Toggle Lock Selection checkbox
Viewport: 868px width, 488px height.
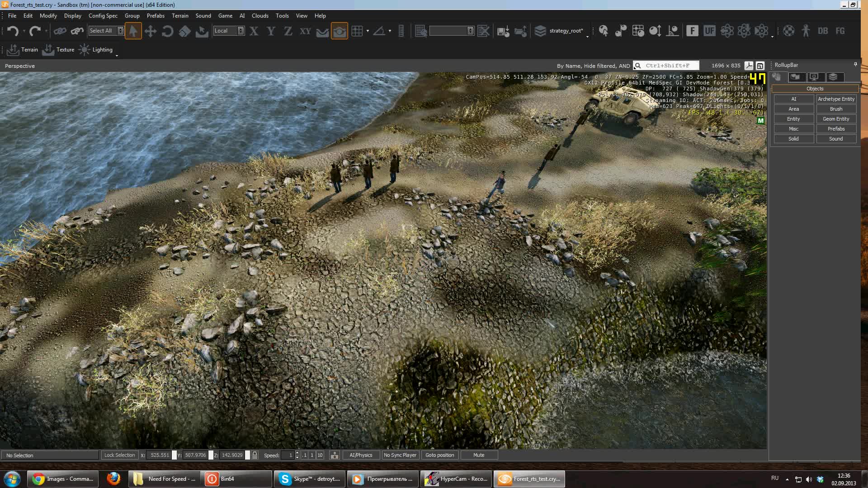[118, 455]
